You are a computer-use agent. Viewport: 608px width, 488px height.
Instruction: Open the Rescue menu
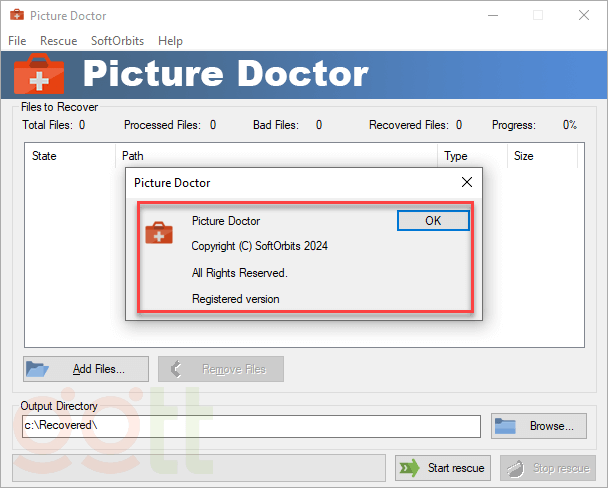point(58,41)
